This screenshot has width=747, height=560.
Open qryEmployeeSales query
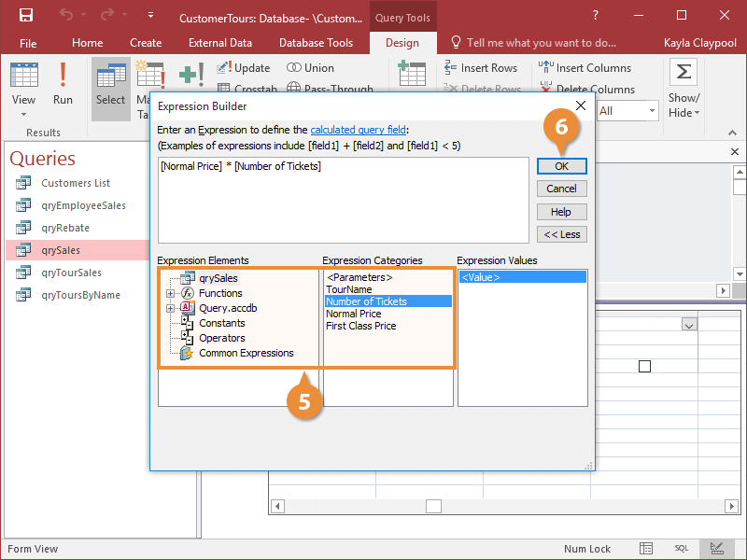pyautogui.click(x=83, y=205)
